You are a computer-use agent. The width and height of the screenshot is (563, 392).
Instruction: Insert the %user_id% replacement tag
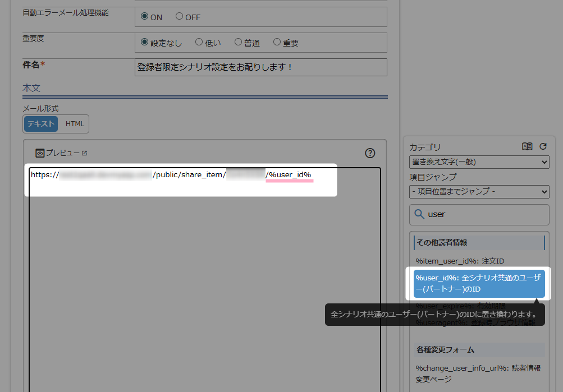(479, 283)
